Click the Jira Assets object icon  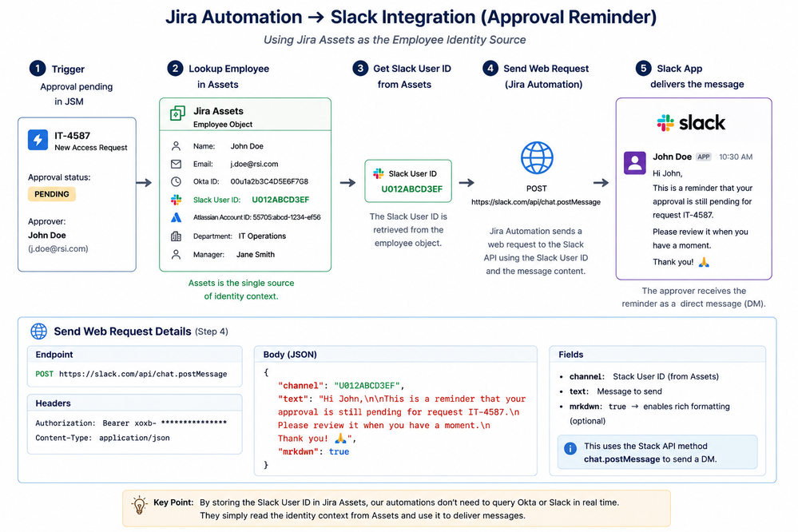[177, 113]
